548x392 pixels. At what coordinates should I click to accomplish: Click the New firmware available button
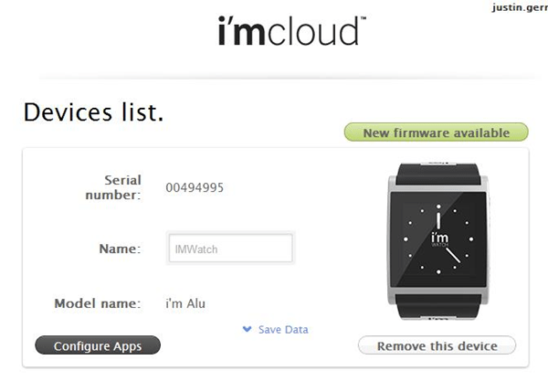point(437,132)
